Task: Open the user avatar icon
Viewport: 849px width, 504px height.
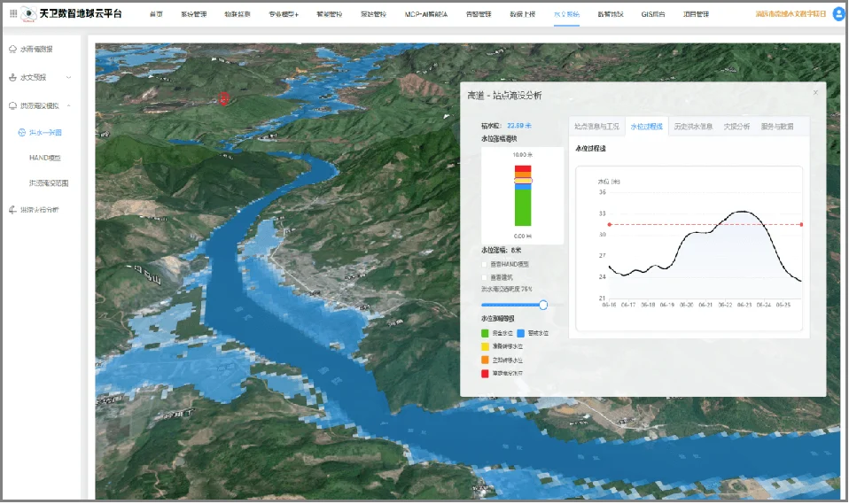Action: (x=838, y=14)
